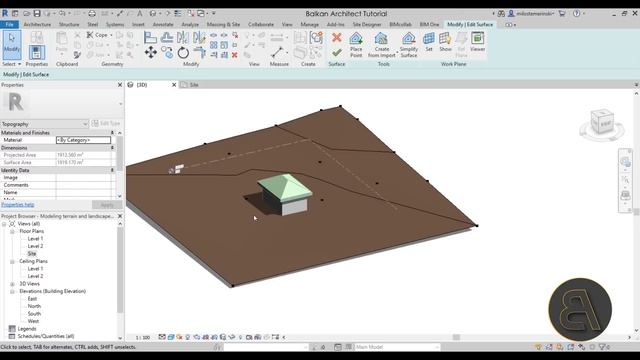The width and height of the screenshot is (640, 360).
Task: Collapse Ceiling Plans tree node
Action: 12,262
